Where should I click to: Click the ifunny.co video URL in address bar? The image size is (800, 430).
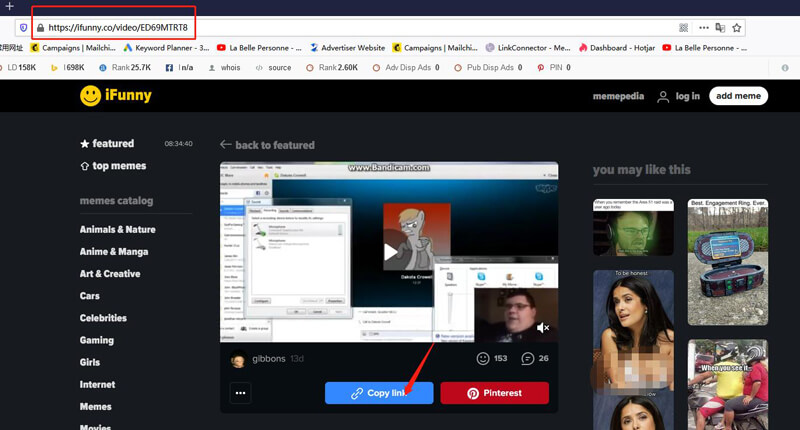coord(118,28)
